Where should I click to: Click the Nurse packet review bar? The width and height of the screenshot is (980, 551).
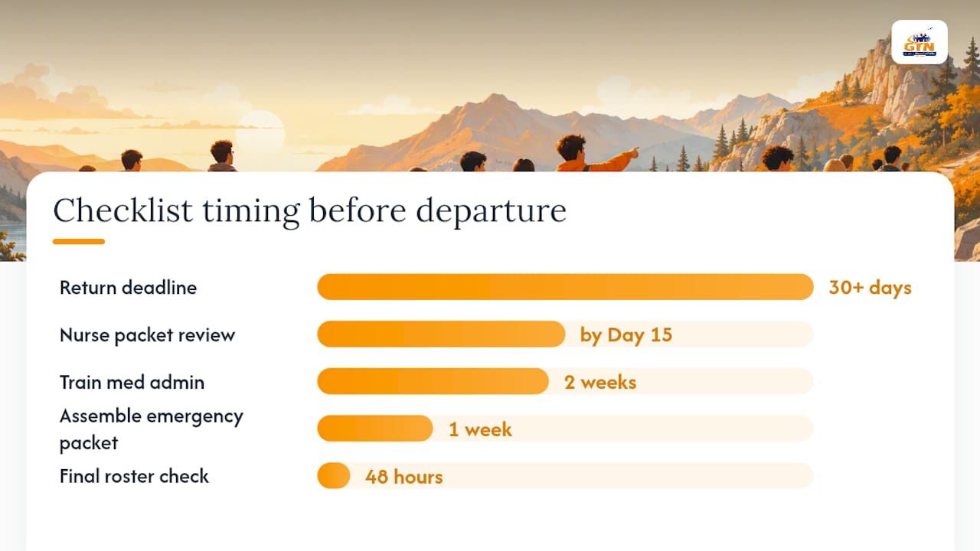[565, 334]
